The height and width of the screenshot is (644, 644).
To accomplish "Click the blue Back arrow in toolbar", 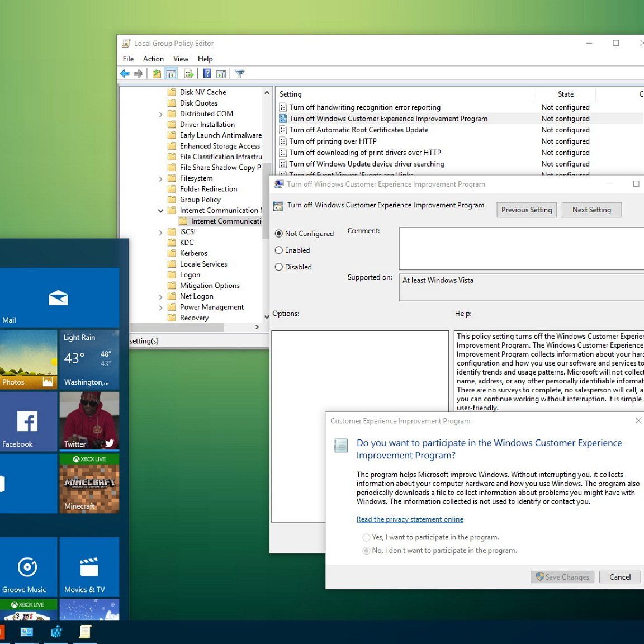I will (125, 74).
